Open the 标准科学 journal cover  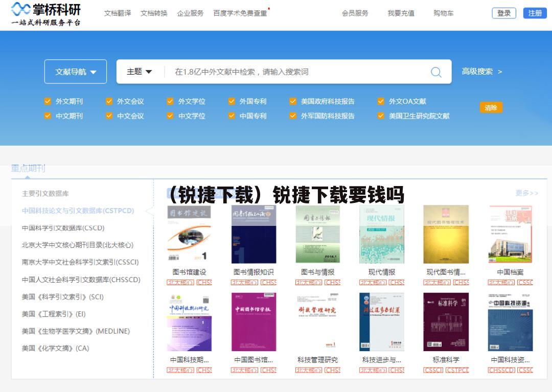446,322
